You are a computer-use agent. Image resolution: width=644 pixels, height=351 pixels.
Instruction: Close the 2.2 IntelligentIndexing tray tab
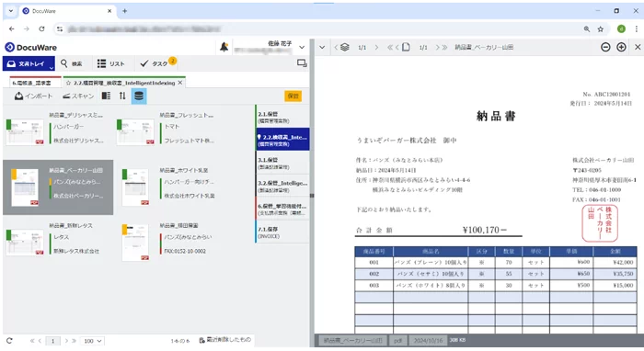coord(180,83)
